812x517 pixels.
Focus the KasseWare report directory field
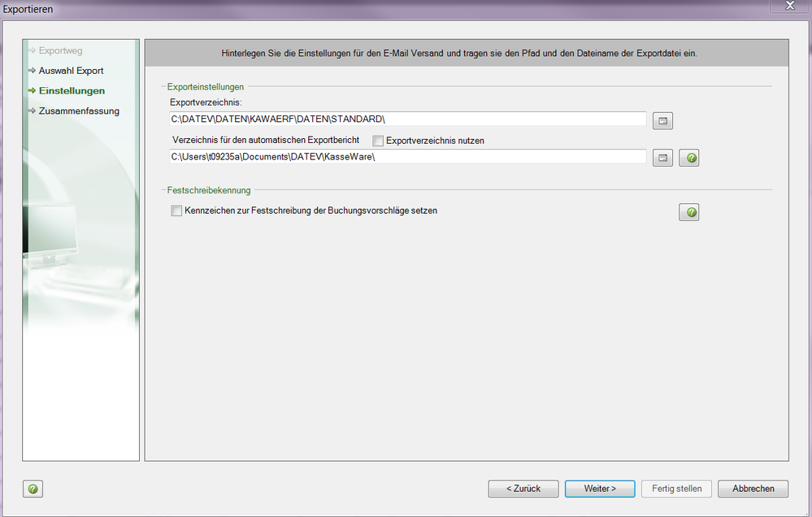click(x=406, y=156)
